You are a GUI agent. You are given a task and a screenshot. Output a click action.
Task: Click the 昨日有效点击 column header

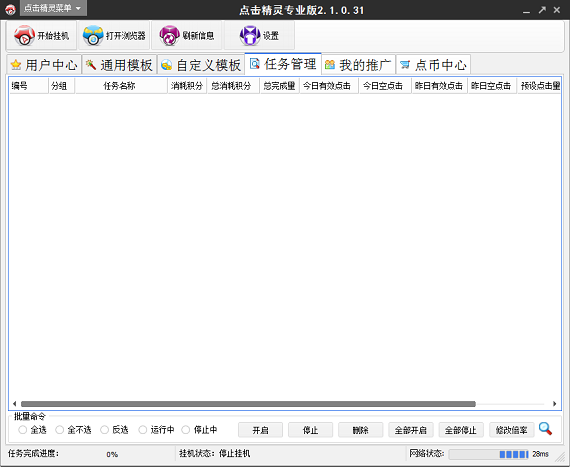coord(439,86)
